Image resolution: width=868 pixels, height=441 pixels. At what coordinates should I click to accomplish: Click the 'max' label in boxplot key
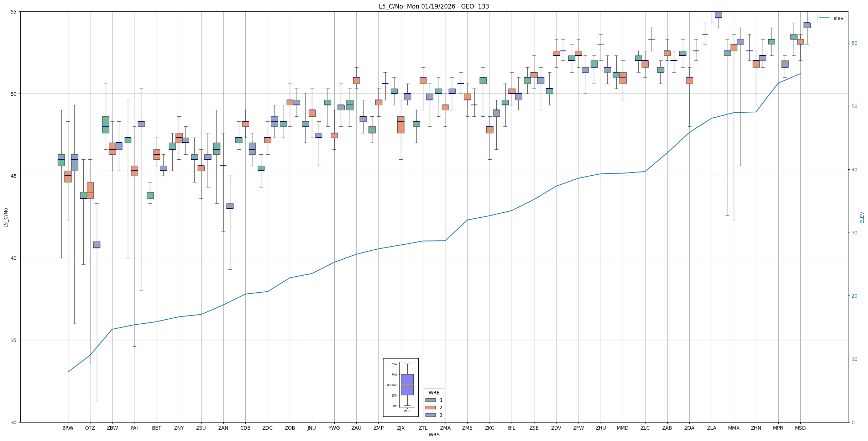(x=394, y=364)
